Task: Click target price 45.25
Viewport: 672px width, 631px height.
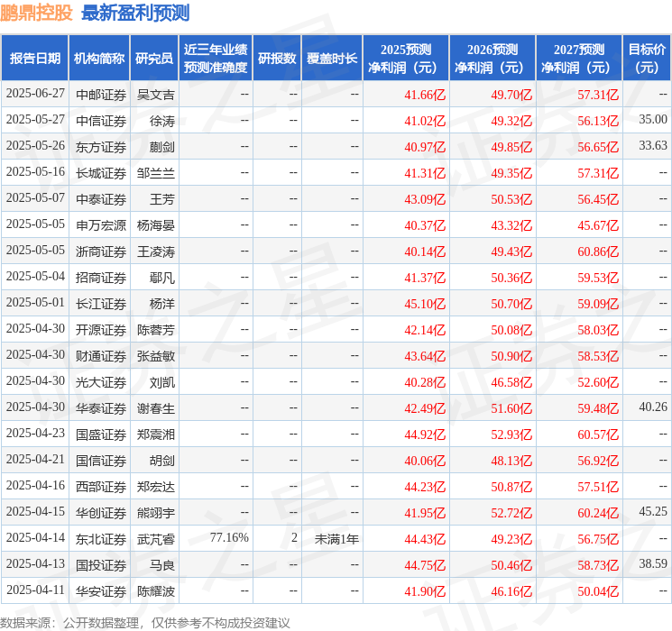Action: (653, 511)
